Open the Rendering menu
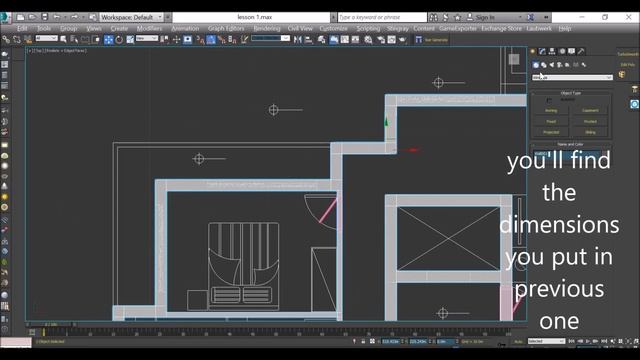The height and width of the screenshot is (360, 640). click(267, 29)
